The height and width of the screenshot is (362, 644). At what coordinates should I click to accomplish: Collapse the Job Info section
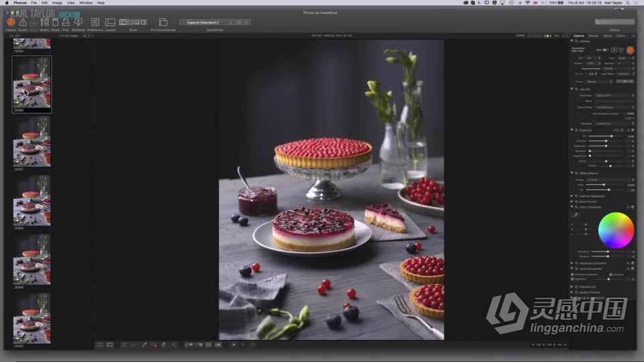pos(572,88)
